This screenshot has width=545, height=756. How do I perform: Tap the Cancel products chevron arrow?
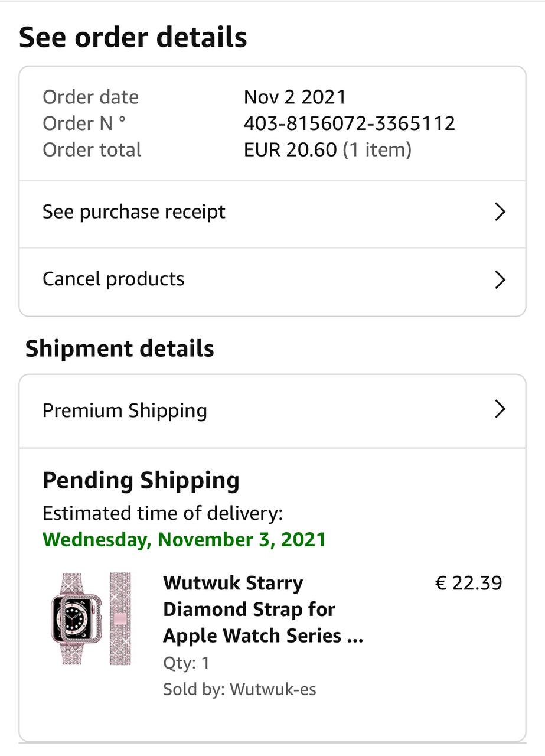coord(500,279)
